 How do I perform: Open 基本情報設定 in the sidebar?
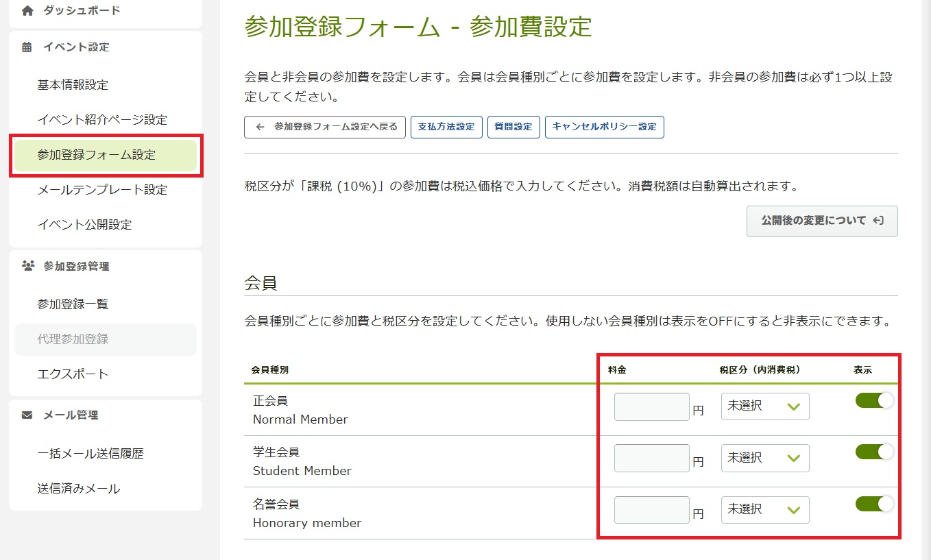click(x=73, y=85)
